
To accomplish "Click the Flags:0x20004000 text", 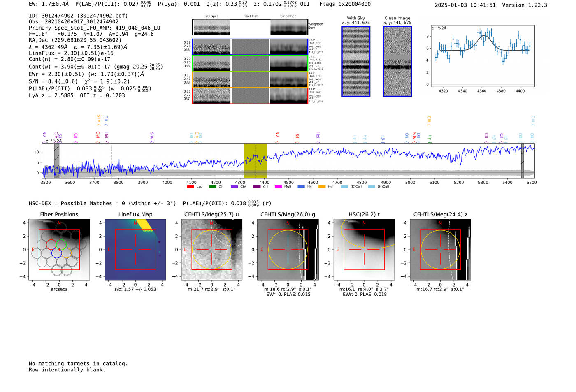I will (x=345, y=4).
